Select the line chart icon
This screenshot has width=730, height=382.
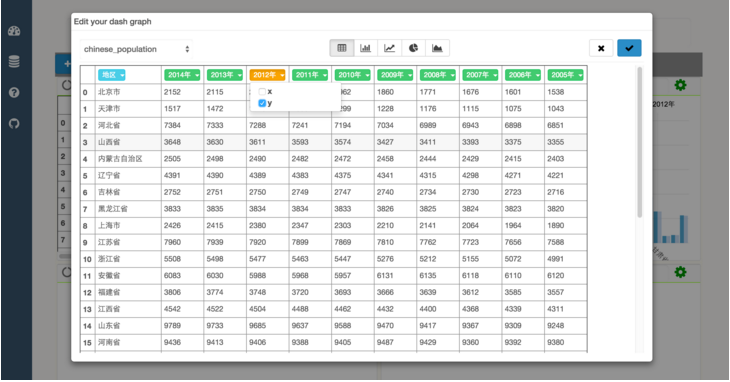pyautogui.click(x=390, y=48)
